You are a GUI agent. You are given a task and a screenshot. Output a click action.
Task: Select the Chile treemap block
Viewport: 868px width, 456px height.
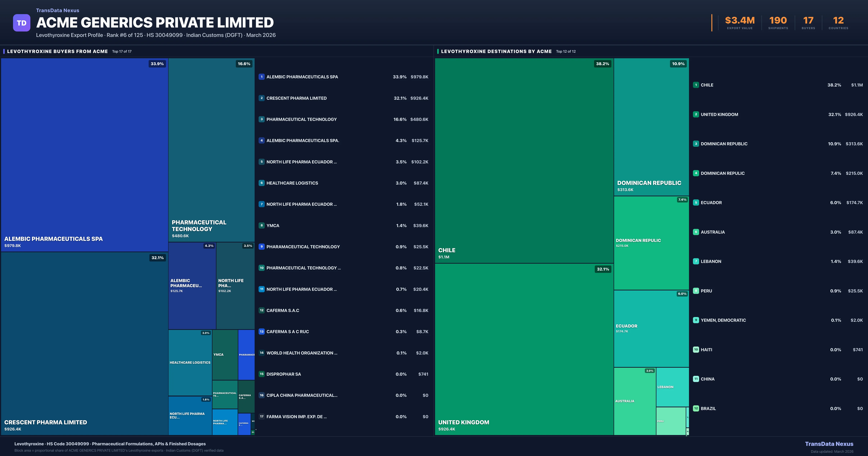click(524, 160)
